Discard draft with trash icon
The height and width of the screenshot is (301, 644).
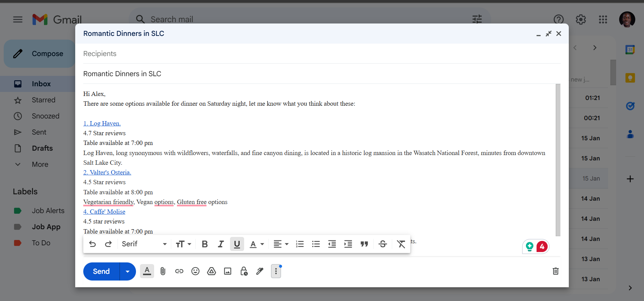click(x=556, y=271)
